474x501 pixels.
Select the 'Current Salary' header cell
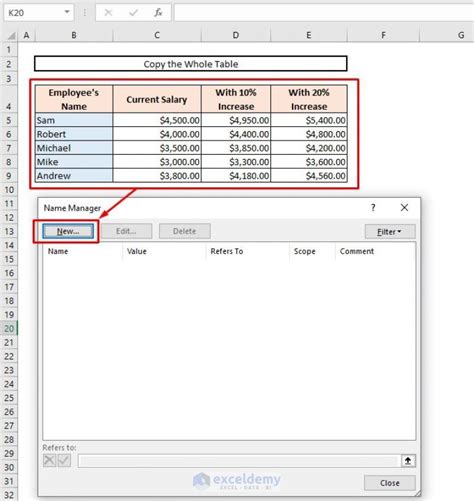[157, 99]
